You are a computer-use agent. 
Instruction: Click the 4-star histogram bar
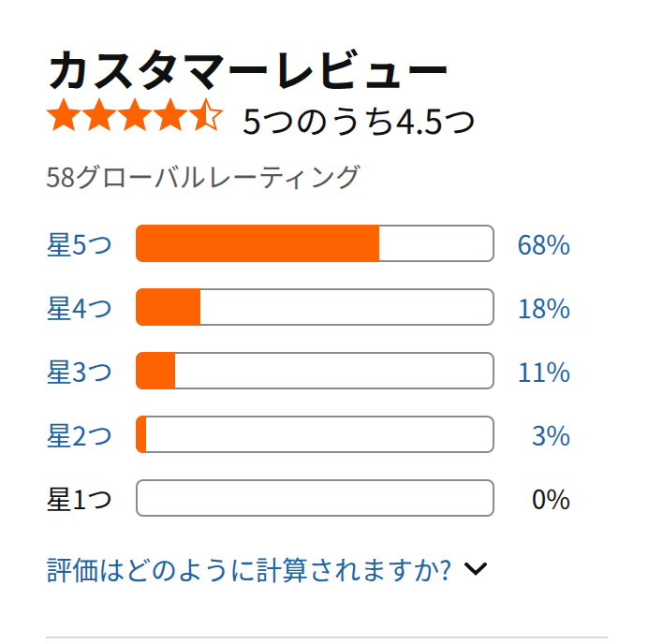pyautogui.click(x=315, y=307)
